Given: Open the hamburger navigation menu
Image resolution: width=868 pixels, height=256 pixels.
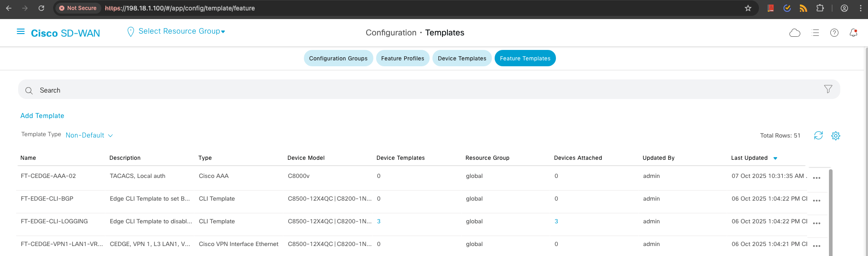Looking at the screenshot, I should [20, 32].
